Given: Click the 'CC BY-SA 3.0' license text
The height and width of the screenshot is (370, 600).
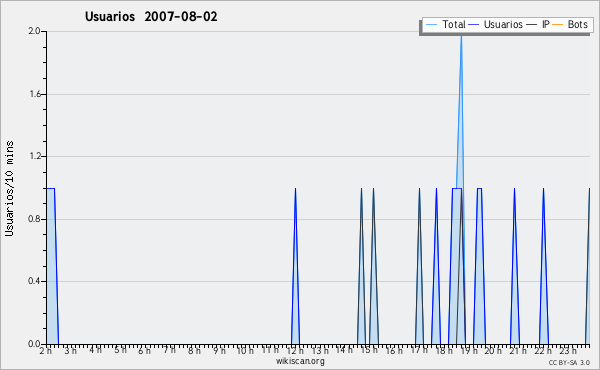Looking at the screenshot, I should click(569, 362).
